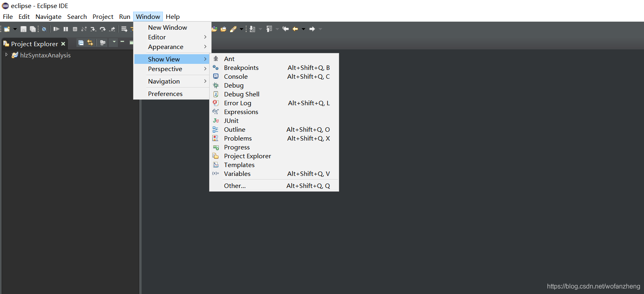Screen dimensions: 644x294
Task: Open the Project menu
Action: coord(103,17)
